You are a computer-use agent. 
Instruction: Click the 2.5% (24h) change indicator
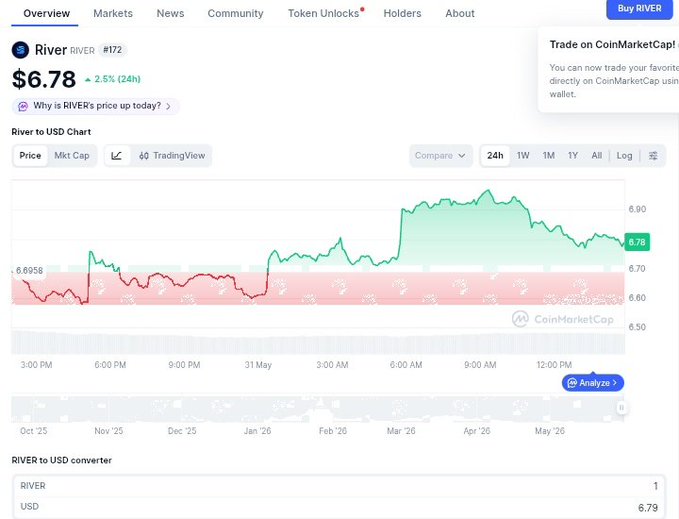pyautogui.click(x=113, y=79)
